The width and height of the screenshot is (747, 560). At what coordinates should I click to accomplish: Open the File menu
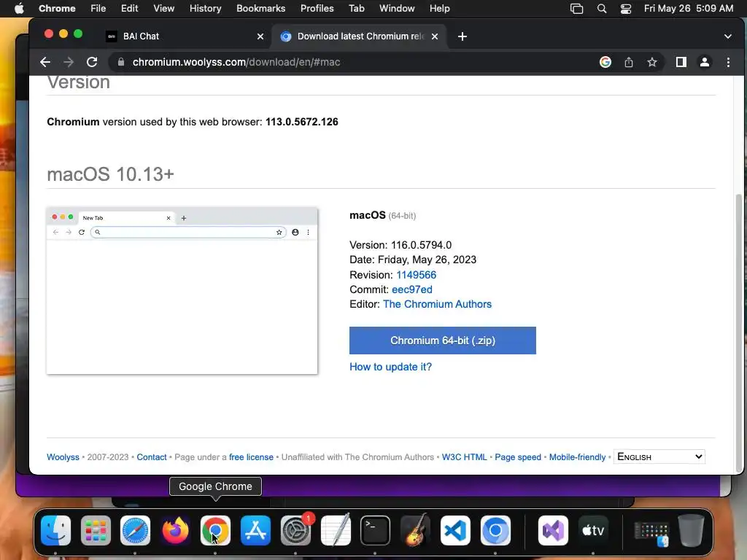[98, 9]
